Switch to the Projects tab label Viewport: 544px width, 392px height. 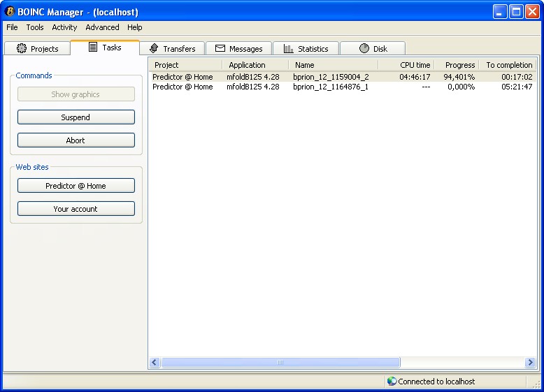click(x=45, y=49)
